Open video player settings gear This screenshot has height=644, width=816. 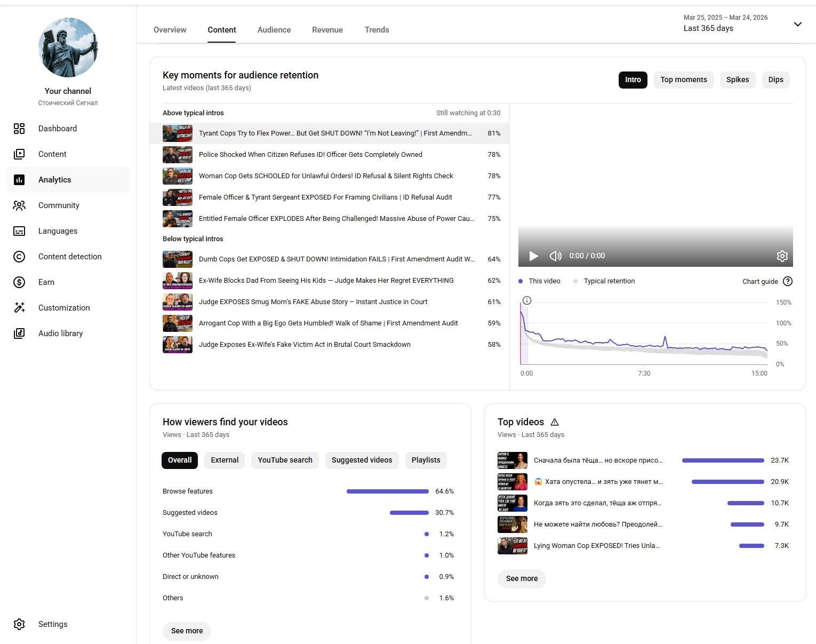782,256
